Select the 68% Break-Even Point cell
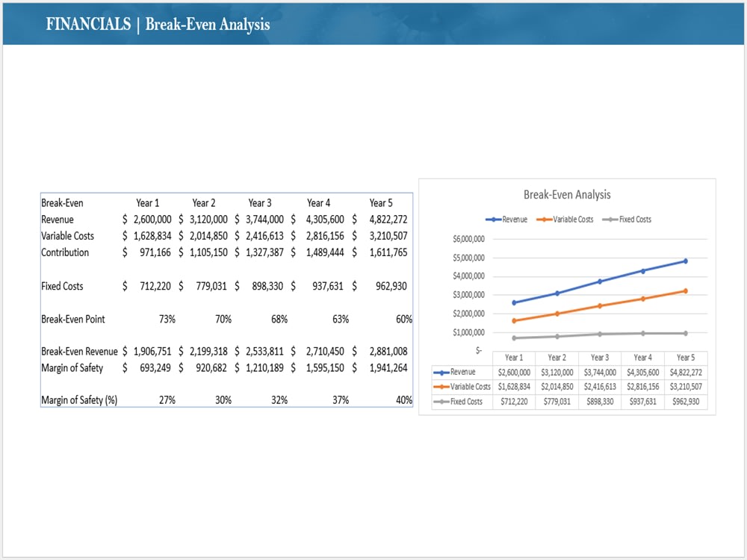Image resolution: width=747 pixels, height=560 pixels. pyautogui.click(x=279, y=319)
